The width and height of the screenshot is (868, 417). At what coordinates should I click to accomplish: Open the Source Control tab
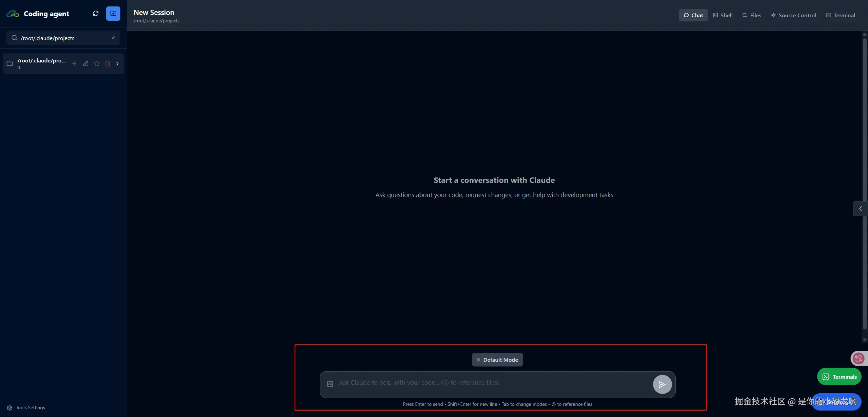point(793,15)
